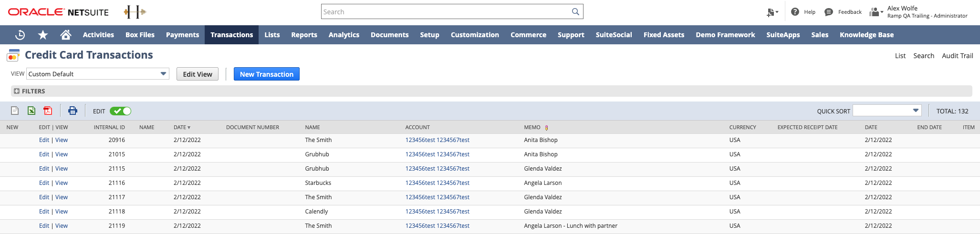Viewport: 980px width, 234px height.
Task: Click the Help question mark icon
Action: 795,12
